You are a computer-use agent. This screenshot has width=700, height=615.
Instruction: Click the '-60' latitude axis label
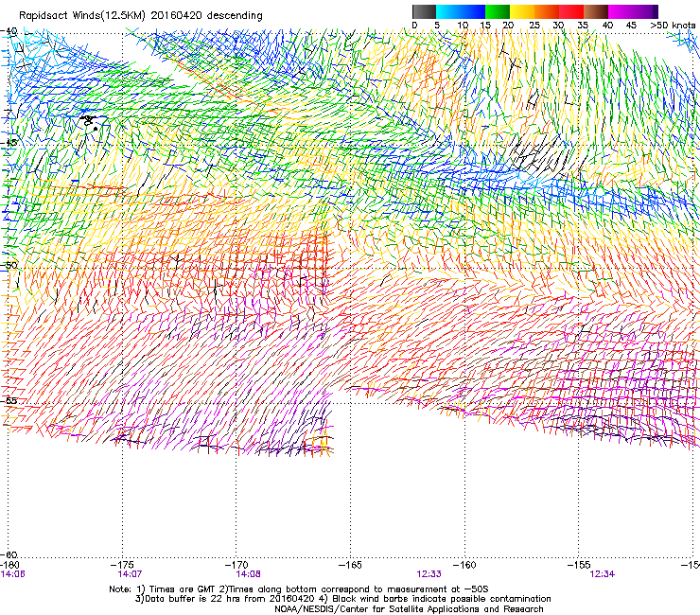(x=9, y=554)
